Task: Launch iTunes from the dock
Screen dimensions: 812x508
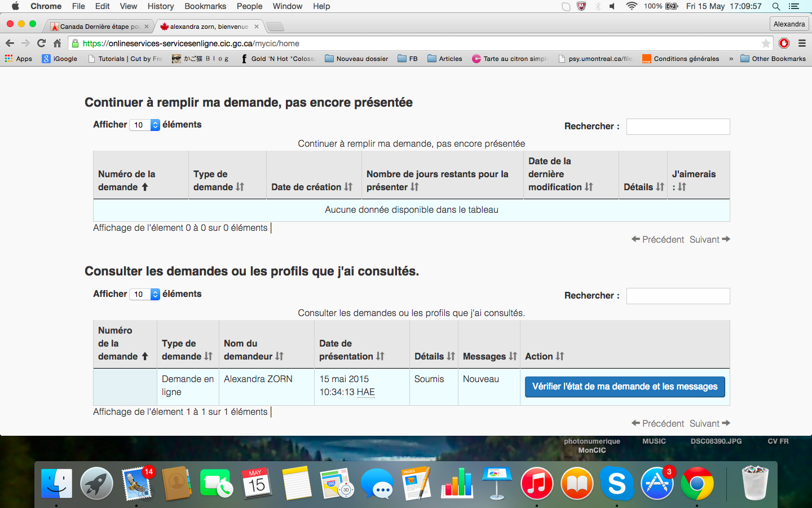Action: pyautogui.click(x=536, y=484)
